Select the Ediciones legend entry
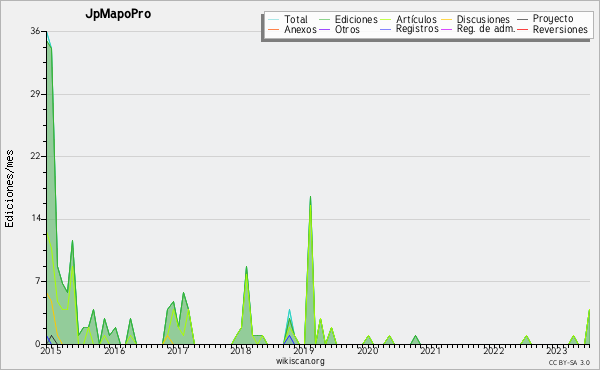Viewport: 600px width, 370px height. click(x=348, y=19)
